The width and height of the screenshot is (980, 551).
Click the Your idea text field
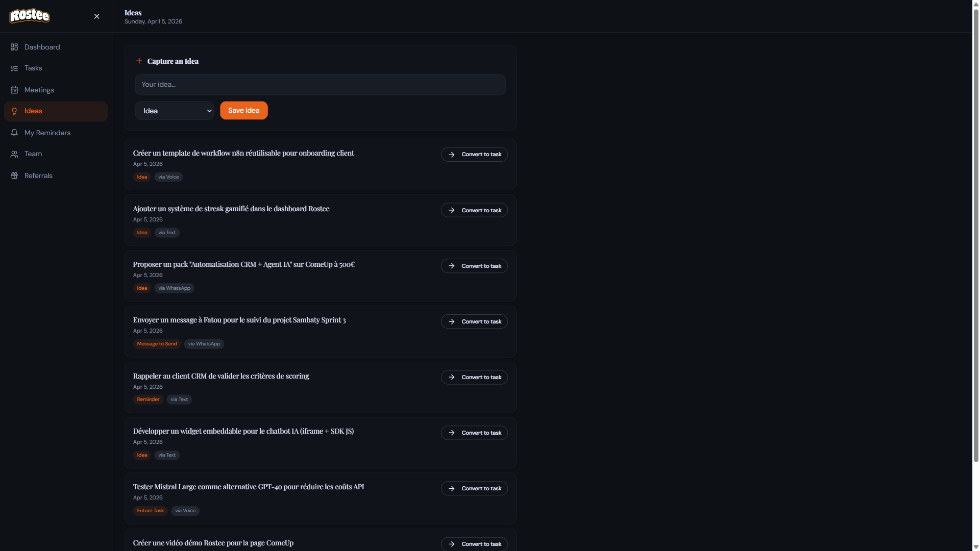tap(320, 85)
